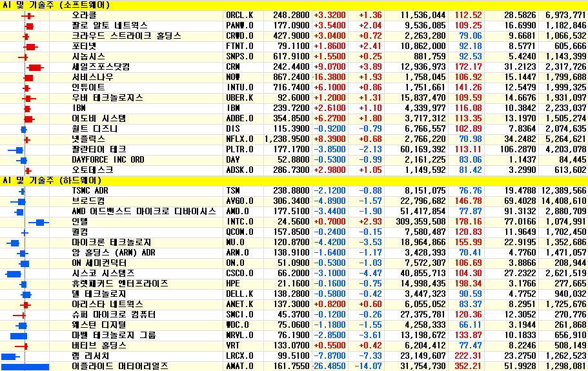
Task: Select 램 리서치 stock name
Action: [90, 356]
